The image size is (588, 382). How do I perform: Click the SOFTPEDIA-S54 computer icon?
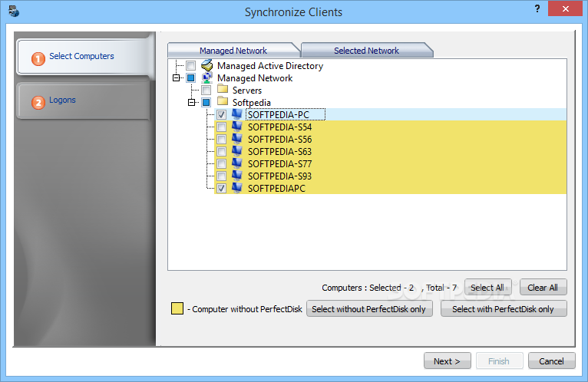pyautogui.click(x=237, y=127)
